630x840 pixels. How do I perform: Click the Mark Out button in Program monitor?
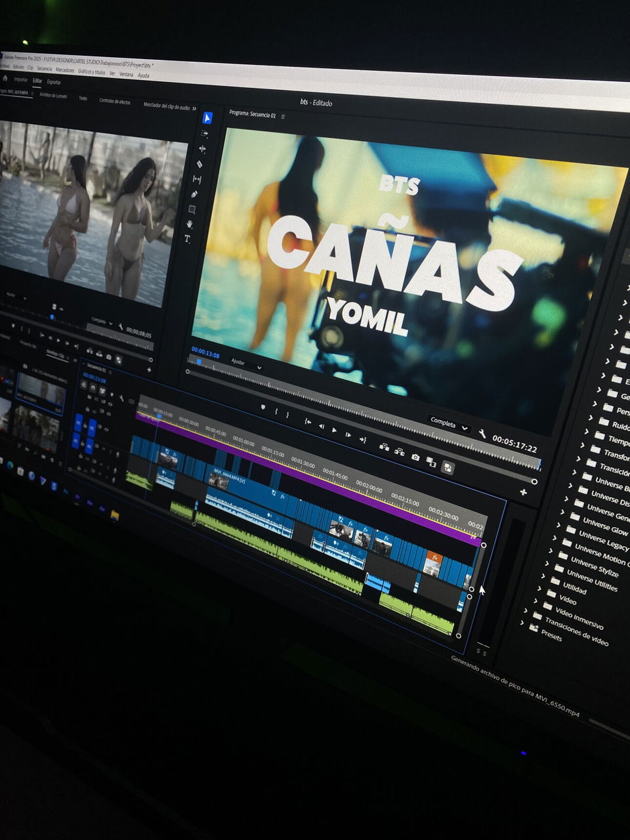pyautogui.click(x=287, y=415)
